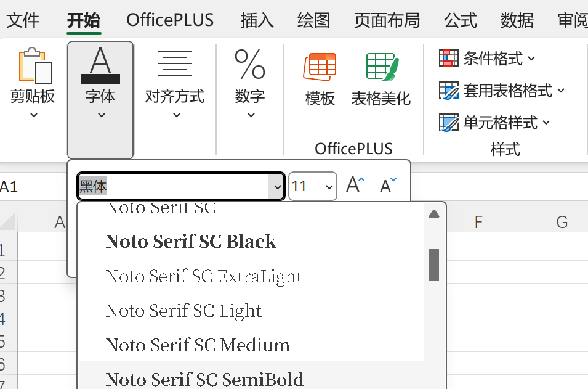Click the 表格美化 icon

pos(381,78)
